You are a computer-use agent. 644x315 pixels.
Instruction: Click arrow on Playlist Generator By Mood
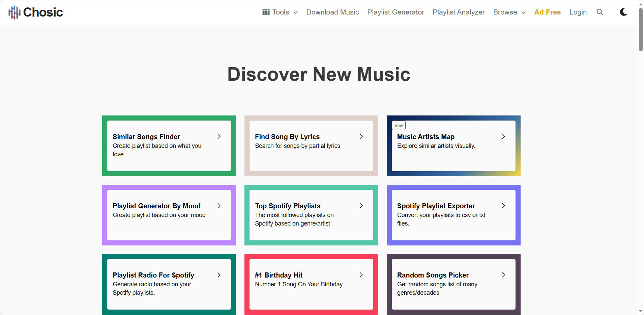219,206
